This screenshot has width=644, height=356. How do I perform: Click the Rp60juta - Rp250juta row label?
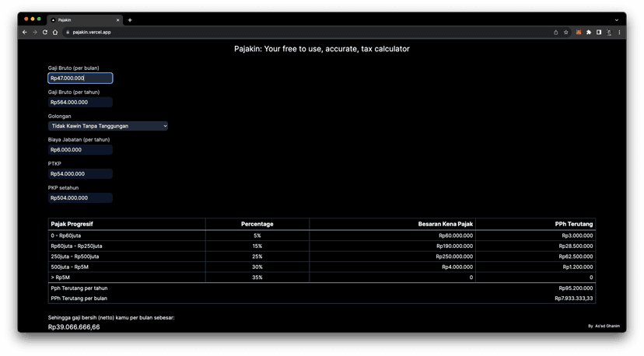(x=76, y=246)
